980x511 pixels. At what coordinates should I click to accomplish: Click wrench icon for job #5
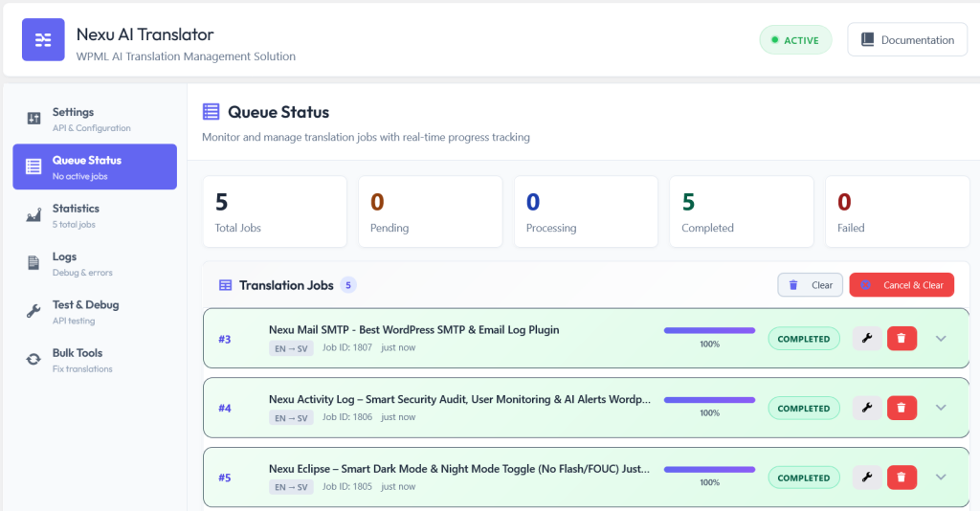tap(867, 478)
